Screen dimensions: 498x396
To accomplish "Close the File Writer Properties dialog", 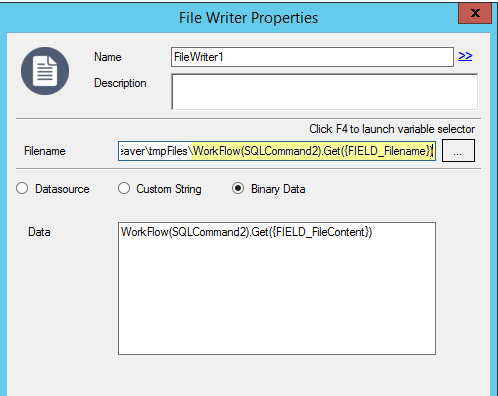I will tap(475, 13).
